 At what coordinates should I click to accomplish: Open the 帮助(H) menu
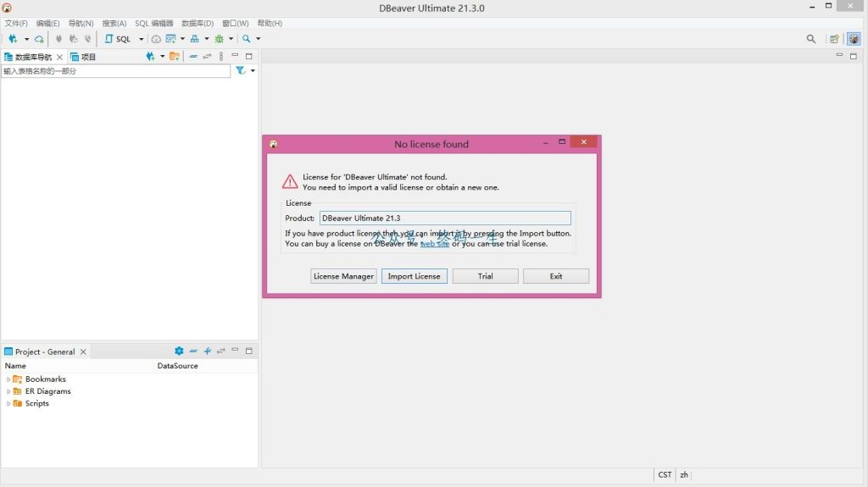click(x=270, y=23)
